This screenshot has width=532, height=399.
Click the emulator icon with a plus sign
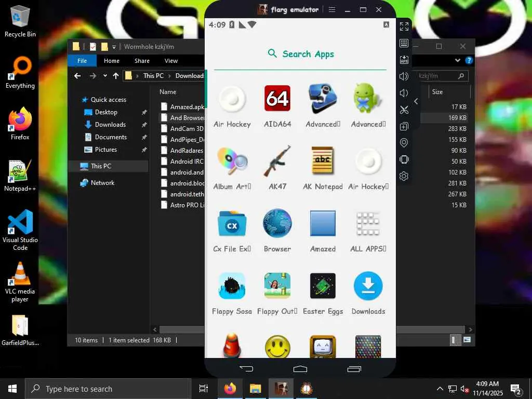pyautogui.click(x=404, y=127)
